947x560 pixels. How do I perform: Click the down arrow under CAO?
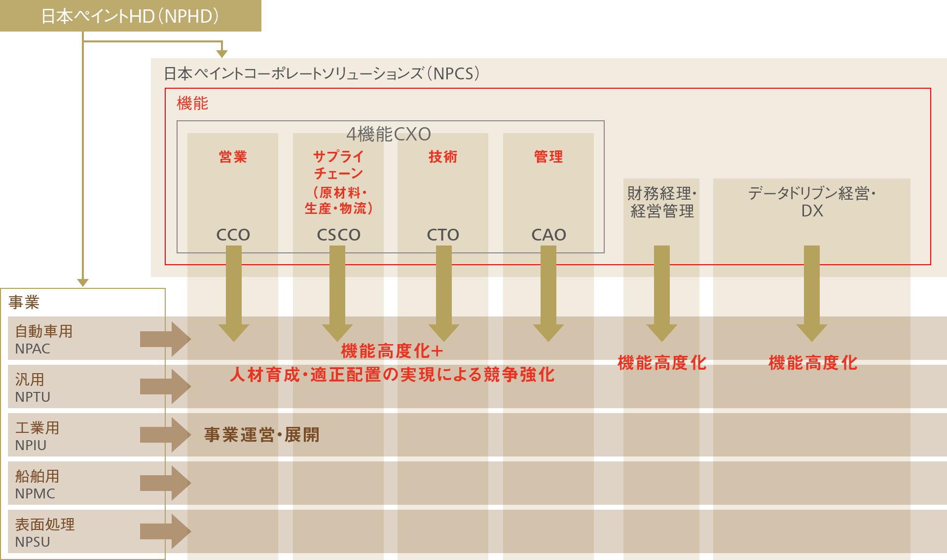548,294
